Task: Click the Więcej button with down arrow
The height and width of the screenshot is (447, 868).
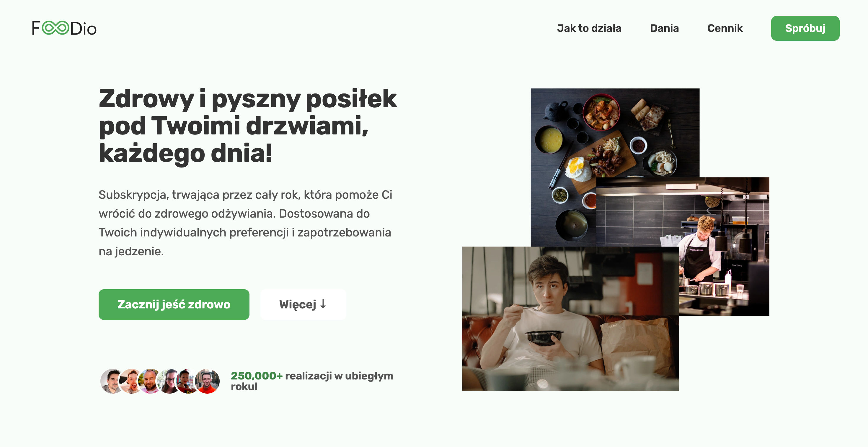Action: point(303,304)
